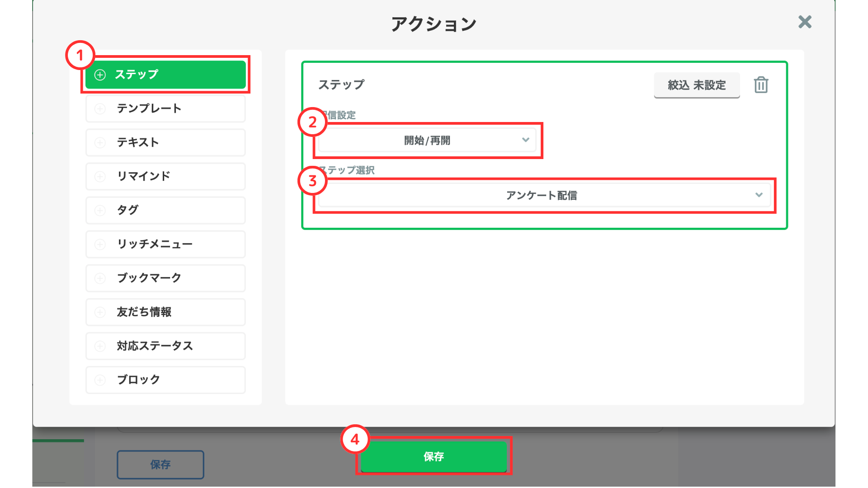Click the 絞込 未設定 filter button
Viewport: 868px width, 488px height.
pos(696,85)
